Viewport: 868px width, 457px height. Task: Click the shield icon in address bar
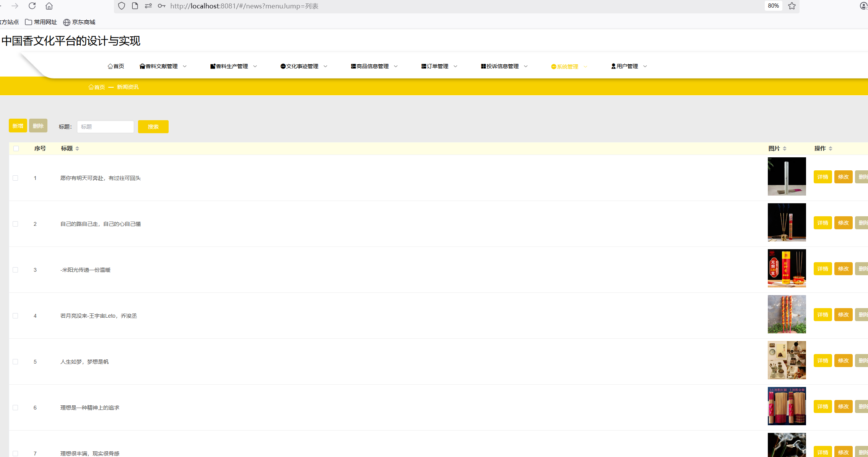click(122, 6)
